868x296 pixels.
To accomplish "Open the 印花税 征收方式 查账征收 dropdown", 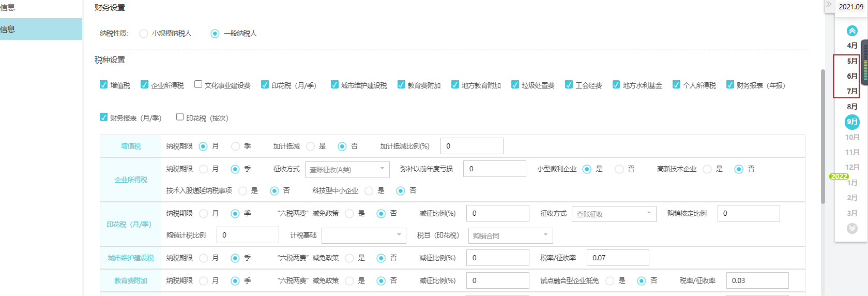I will click(614, 214).
